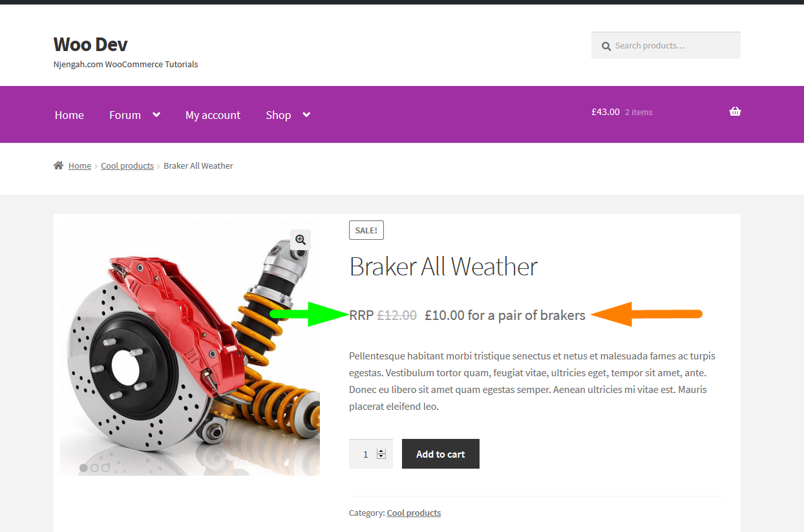The height and width of the screenshot is (532, 804).
Task: Open the Cool products breadcrumb link
Action: (x=127, y=165)
